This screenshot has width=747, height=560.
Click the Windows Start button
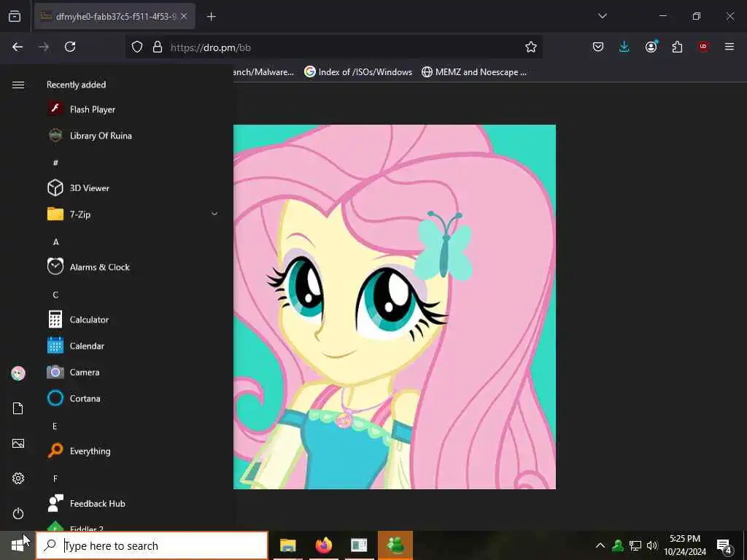pyautogui.click(x=18, y=545)
